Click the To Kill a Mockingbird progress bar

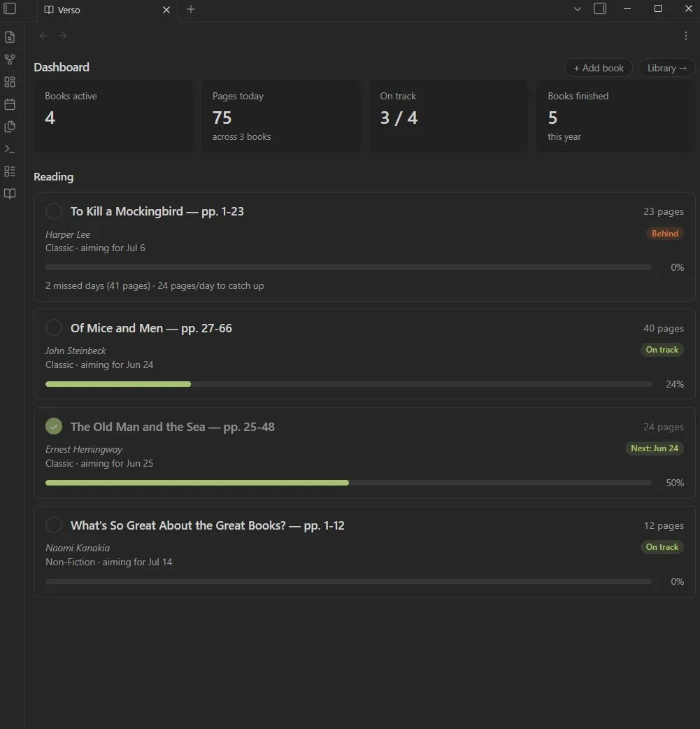pos(349,267)
